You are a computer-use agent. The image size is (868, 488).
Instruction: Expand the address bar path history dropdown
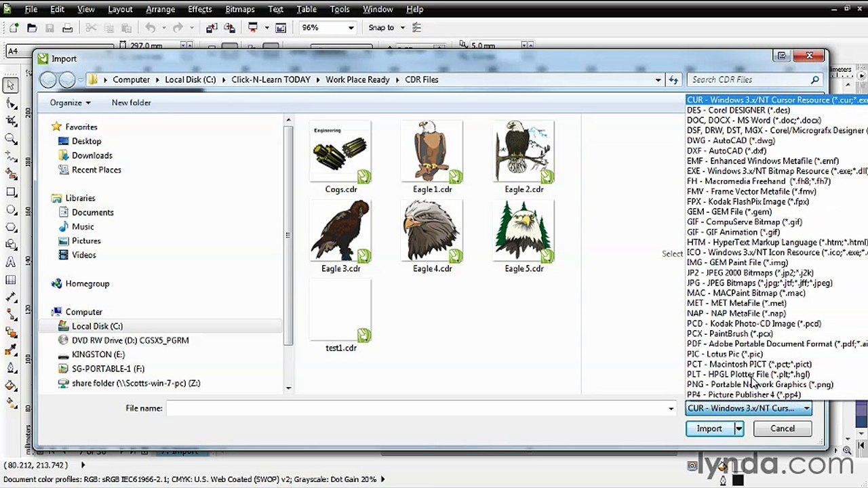pyautogui.click(x=658, y=80)
